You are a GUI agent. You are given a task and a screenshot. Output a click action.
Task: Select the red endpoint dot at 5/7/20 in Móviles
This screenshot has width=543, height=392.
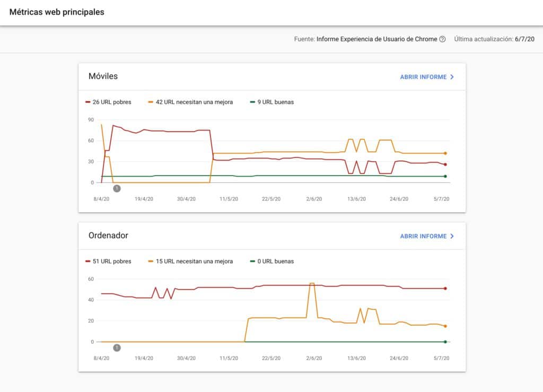click(x=445, y=164)
